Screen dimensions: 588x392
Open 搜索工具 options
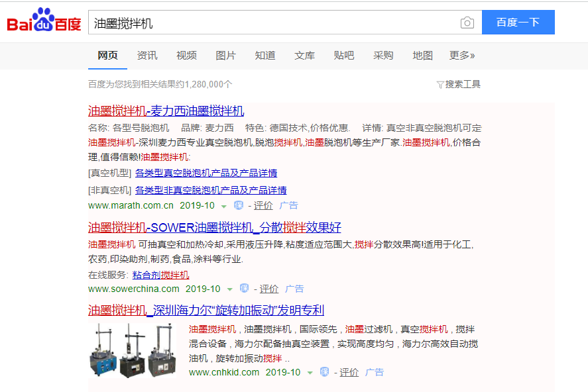(x=462, y=85)
